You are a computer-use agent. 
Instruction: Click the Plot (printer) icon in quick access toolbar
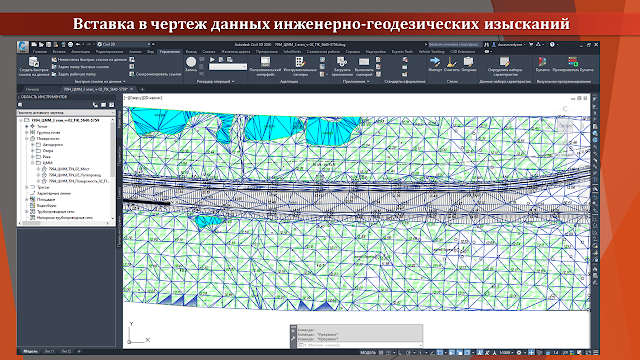[70, 44]
